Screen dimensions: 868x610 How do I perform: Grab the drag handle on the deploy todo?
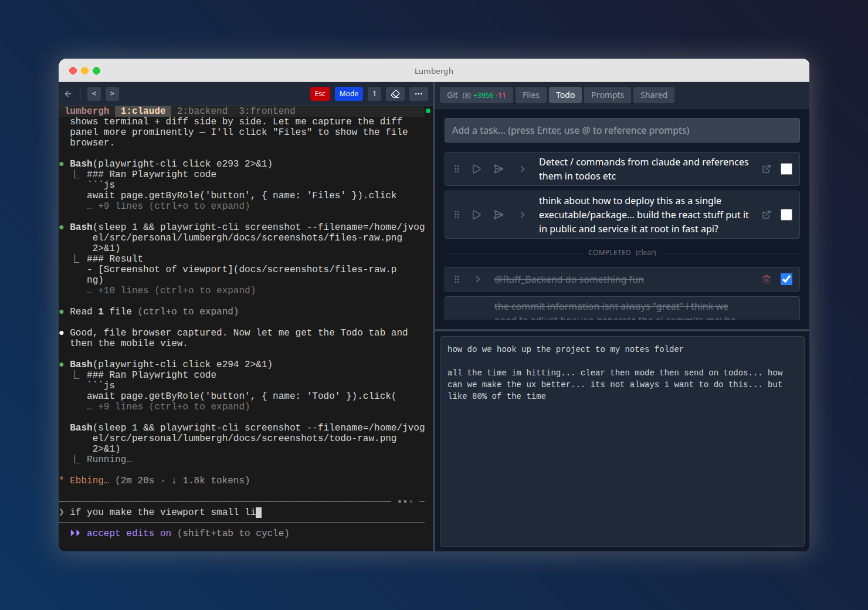click(457, 215)
